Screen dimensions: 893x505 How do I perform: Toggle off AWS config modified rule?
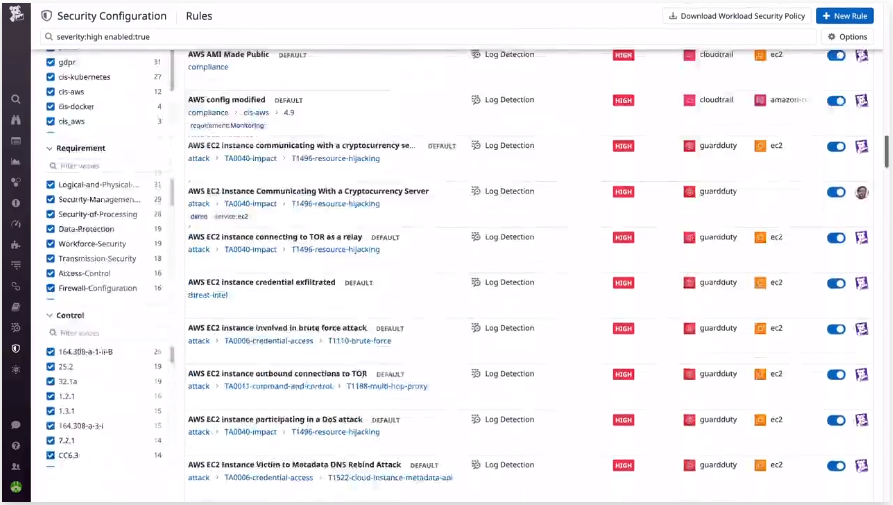pyautogui.click(x=836, y=101)
